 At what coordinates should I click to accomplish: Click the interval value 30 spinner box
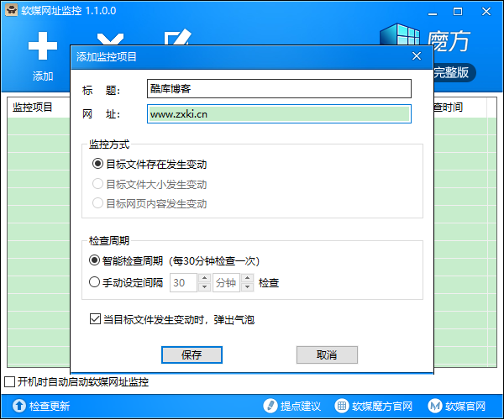tap(185, 283)
